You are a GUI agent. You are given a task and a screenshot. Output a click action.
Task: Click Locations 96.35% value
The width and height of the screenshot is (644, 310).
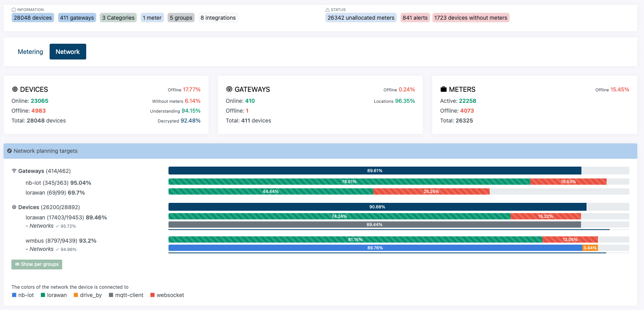click(405, 101)
